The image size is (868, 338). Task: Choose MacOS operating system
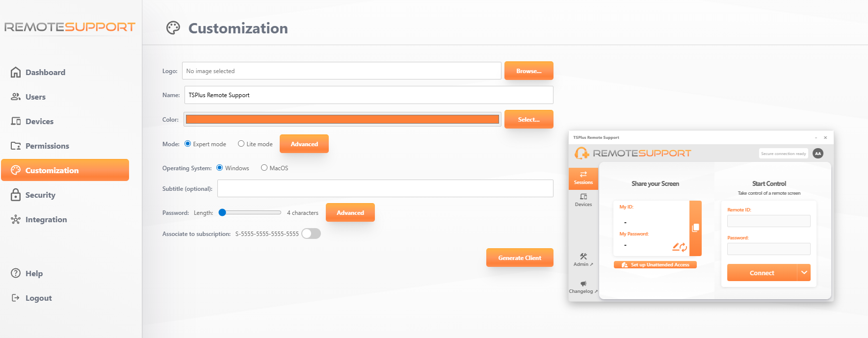[264, 168]
